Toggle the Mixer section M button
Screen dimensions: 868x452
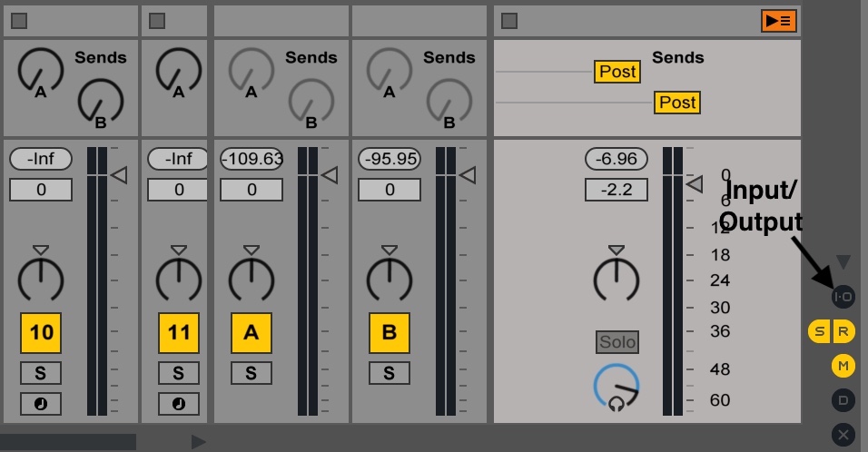pyautogui.click(x=843, y=366)
